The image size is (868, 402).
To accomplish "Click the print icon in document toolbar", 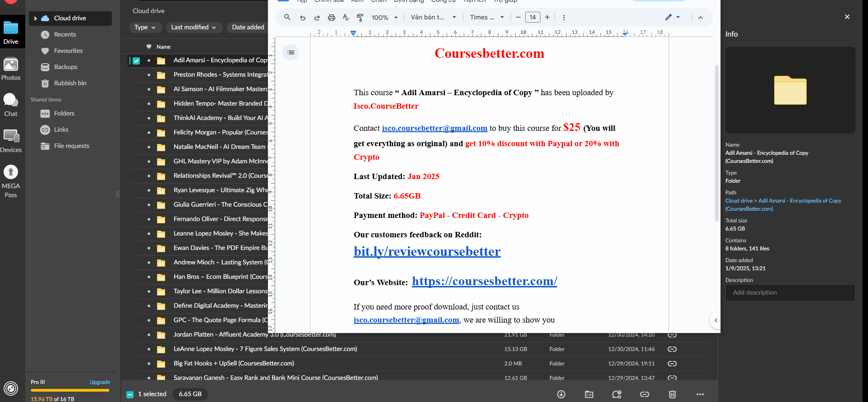I will click(x=332, y=18).
